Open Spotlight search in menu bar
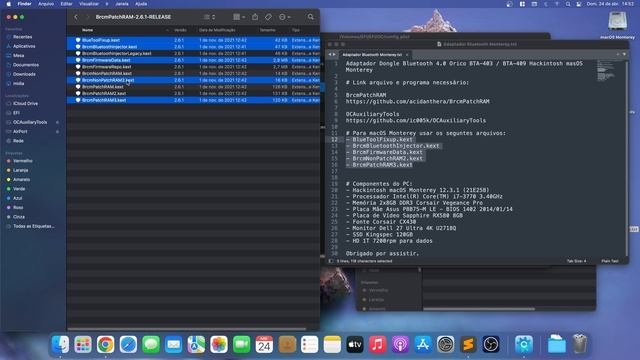 (568, 4)
